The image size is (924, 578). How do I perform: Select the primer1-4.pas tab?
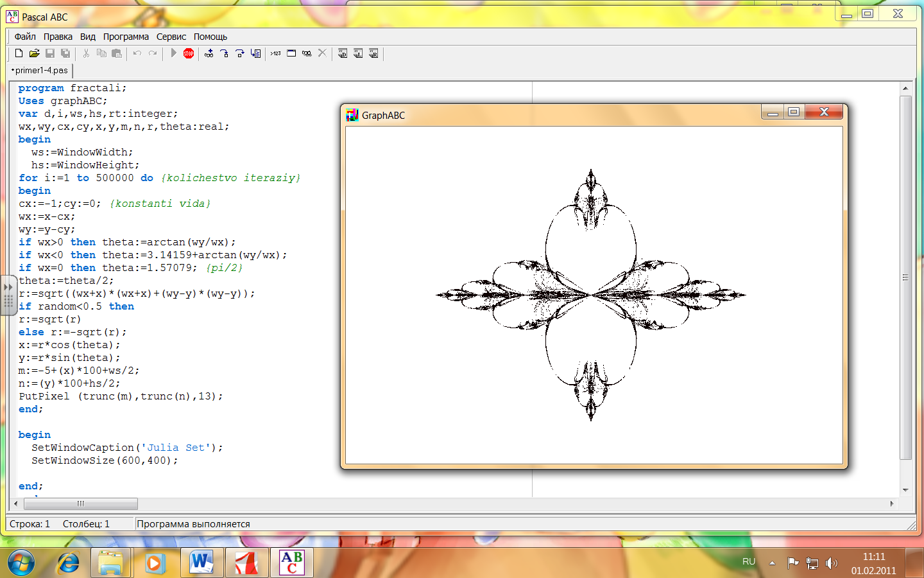[x=40, y=71]
